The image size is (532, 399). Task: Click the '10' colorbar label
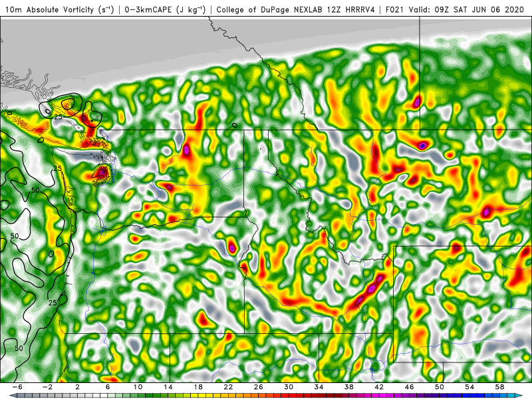[x=138, y=387]
